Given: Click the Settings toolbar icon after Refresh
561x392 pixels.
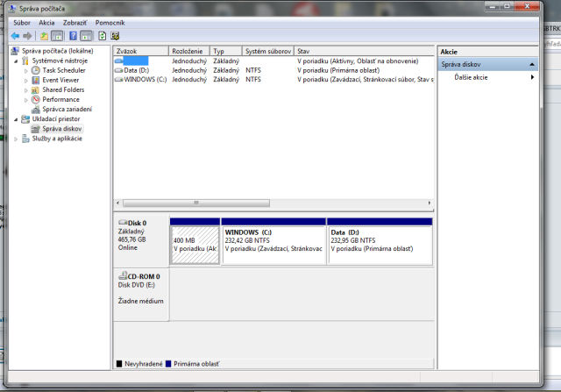Looking at the screenshot, I should (115, 36).
